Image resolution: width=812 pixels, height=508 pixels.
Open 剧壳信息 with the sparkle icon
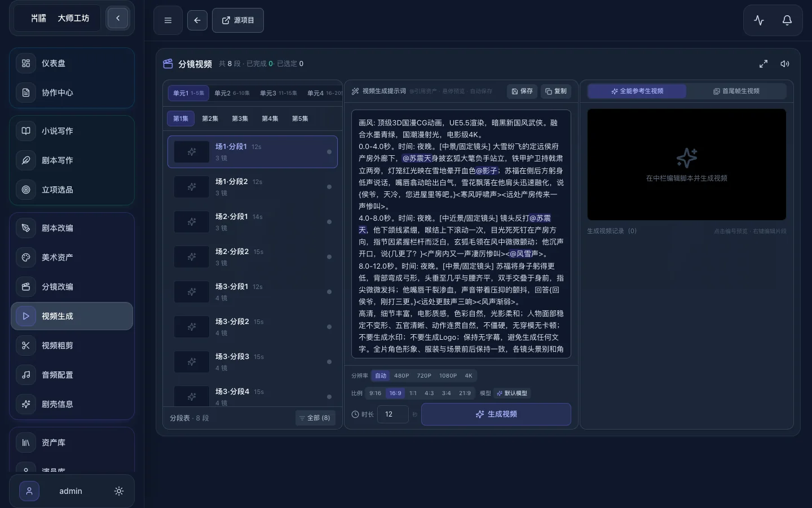(x=72, y=404)
